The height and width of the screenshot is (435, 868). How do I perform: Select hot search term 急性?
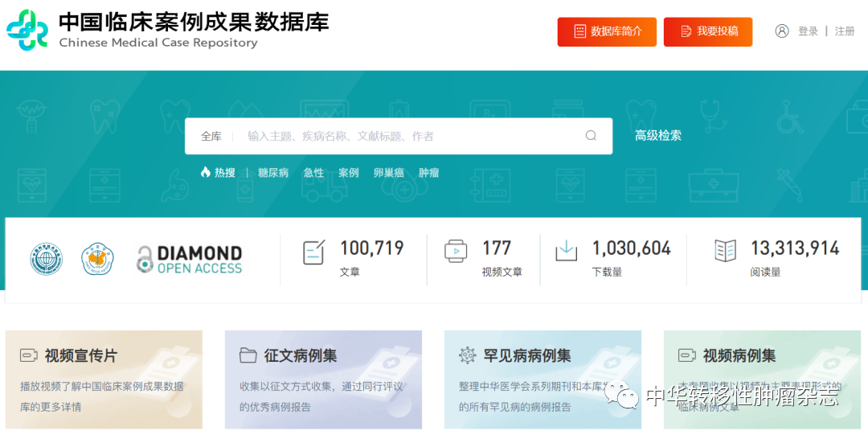313,173
